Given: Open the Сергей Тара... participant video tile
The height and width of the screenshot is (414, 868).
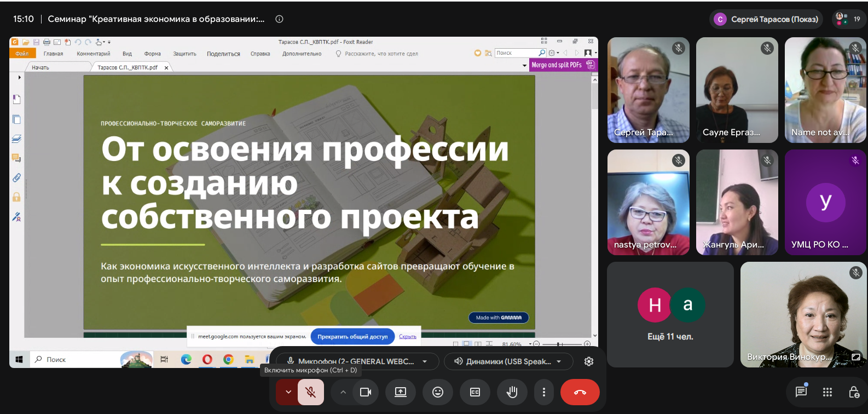Looking at the screenshot, I should (x=649, y=90).
